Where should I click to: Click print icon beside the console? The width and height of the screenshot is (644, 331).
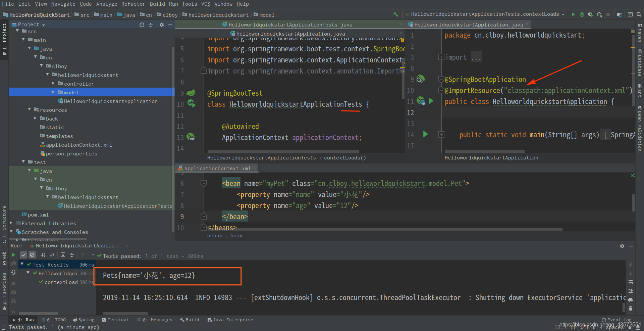pyautogui.click(x=631, y=299)
